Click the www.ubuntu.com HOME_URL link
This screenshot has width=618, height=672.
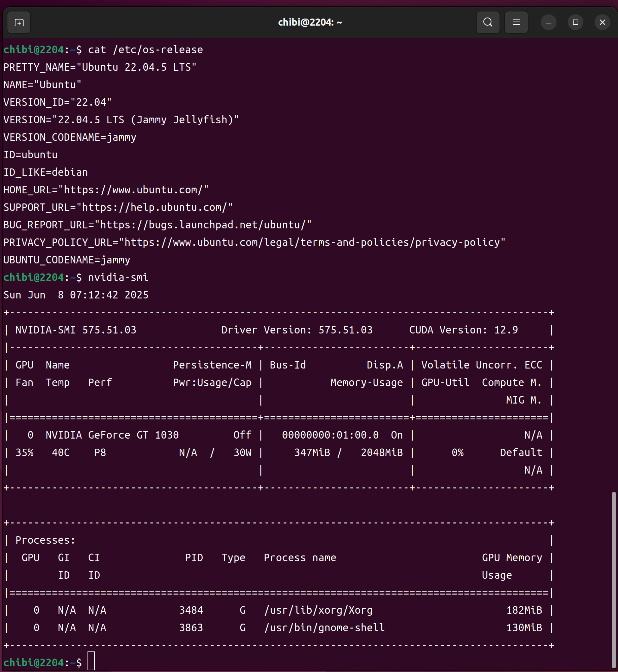pyautogui.click(x=133, y=190)
